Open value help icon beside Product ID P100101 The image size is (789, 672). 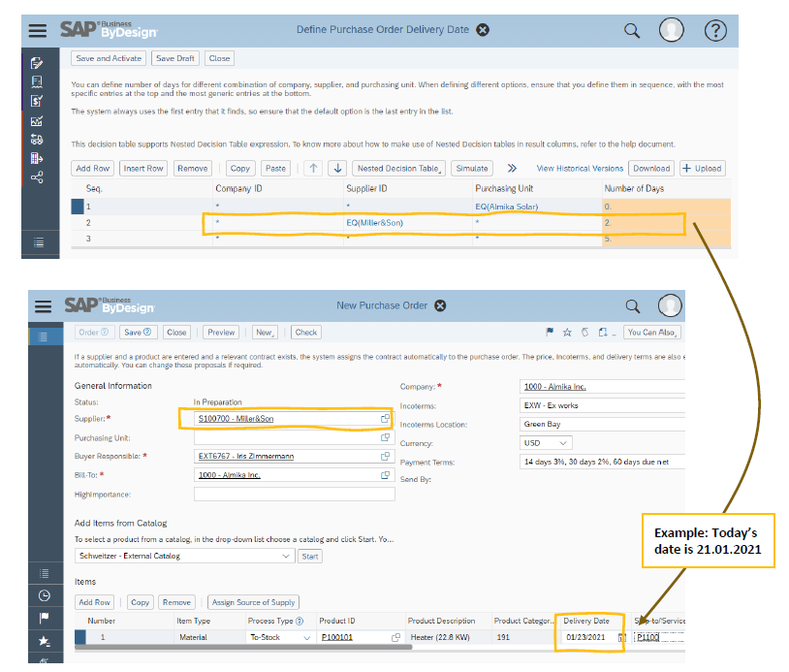click(396, 637)
